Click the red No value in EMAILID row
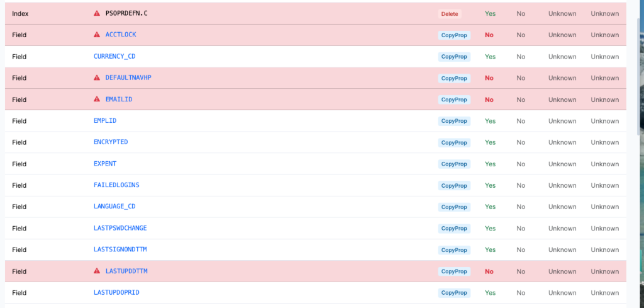Image resolution: width=644 pixels, height=308 pixels. [489, 100]
